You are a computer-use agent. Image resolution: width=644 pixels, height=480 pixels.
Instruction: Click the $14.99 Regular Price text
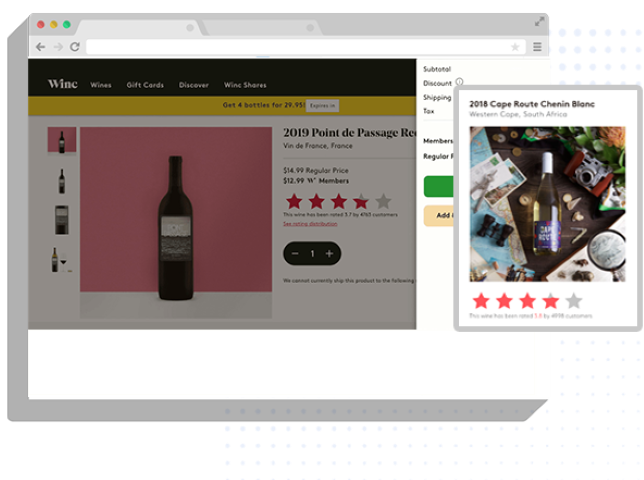[x=315, y=170]
